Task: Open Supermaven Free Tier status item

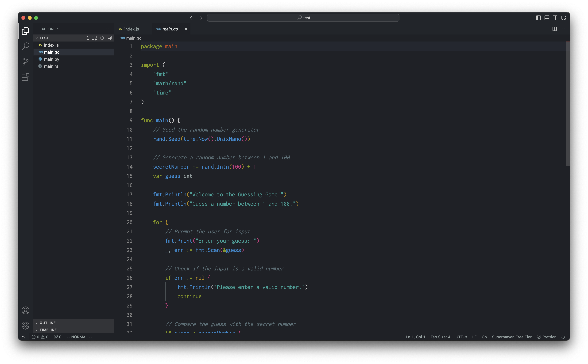Action: pos(512,337)
